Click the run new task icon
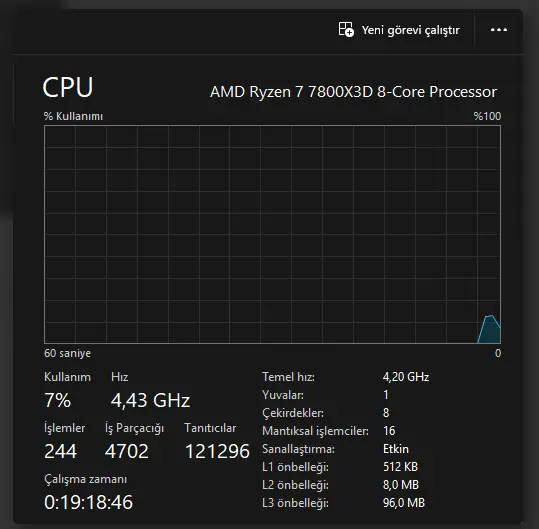The width and height of the screenshot is (539, 529). (x=346, y=29)
